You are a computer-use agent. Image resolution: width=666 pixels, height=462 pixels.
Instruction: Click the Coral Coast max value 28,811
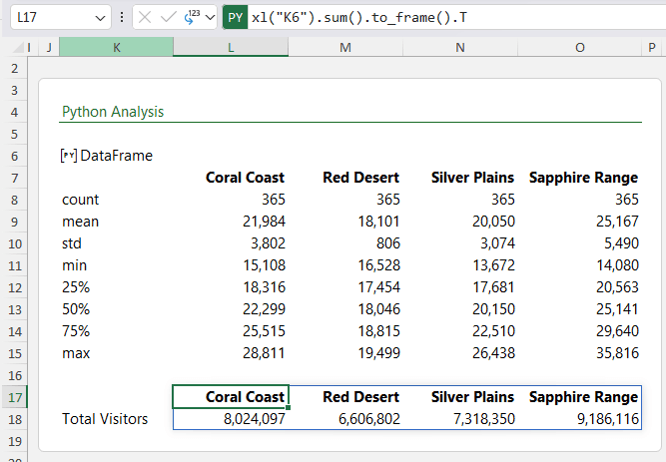[264, 353]
